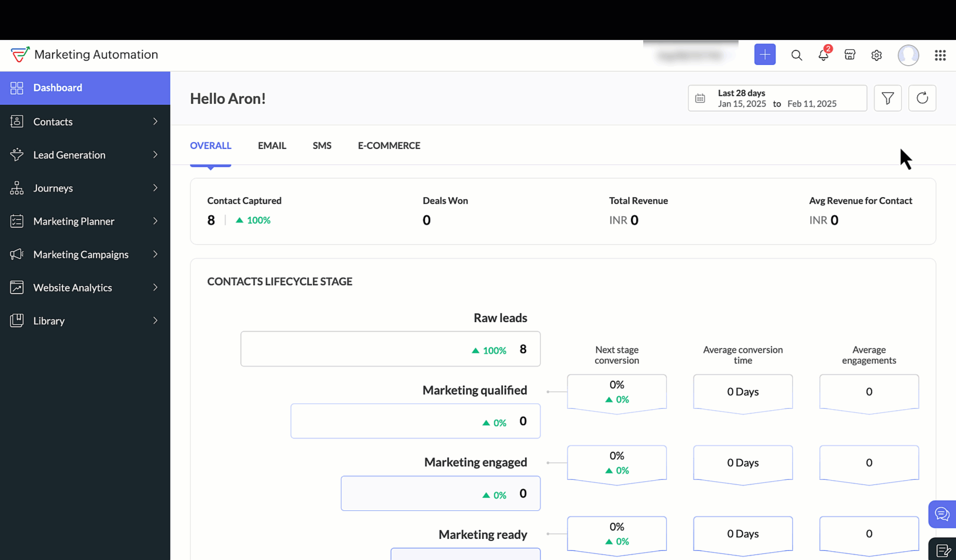Click the Deals Won label

[445, 201]
